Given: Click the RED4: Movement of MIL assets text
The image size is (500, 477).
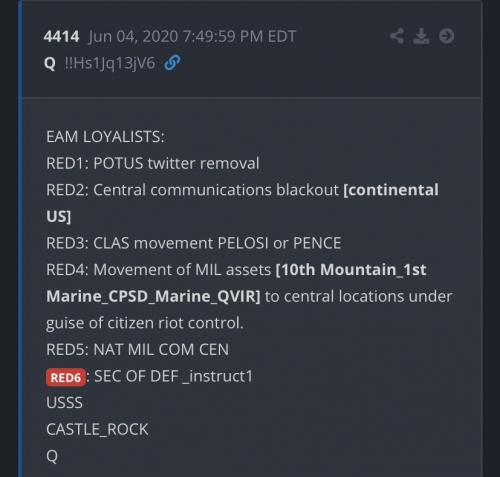Looking at the screenshot, I should coord(158,270).
